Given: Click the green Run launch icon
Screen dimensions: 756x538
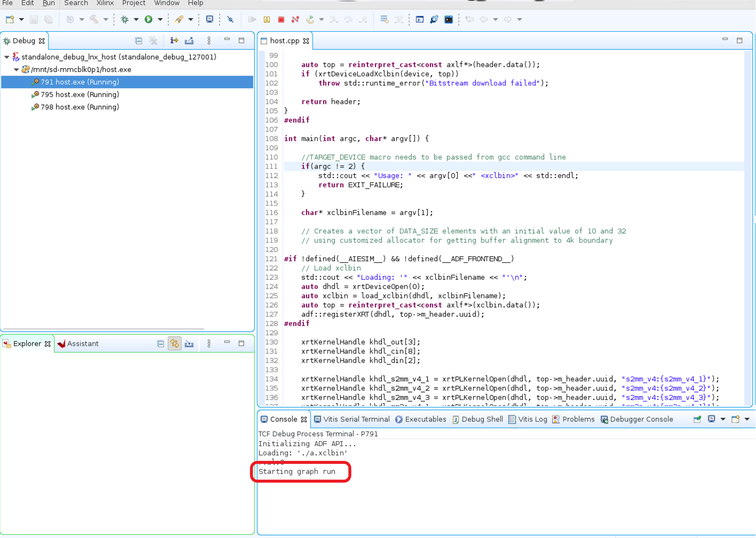Looking at the screenshot, I should click(149, 20).
